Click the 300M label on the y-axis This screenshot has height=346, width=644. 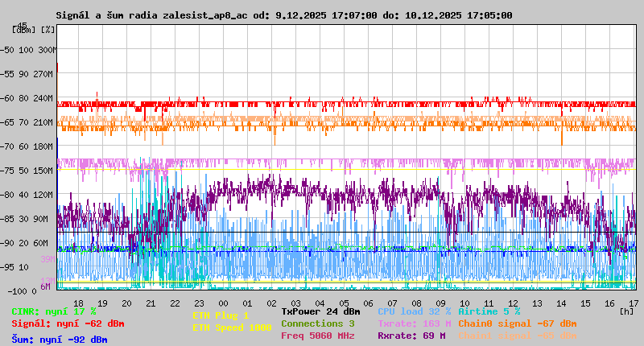click(x=46, y=49)
